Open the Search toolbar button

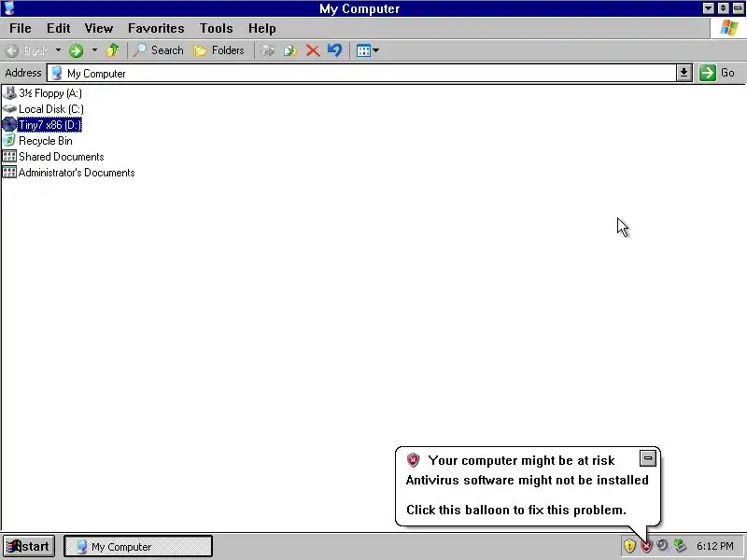point(158,50)
